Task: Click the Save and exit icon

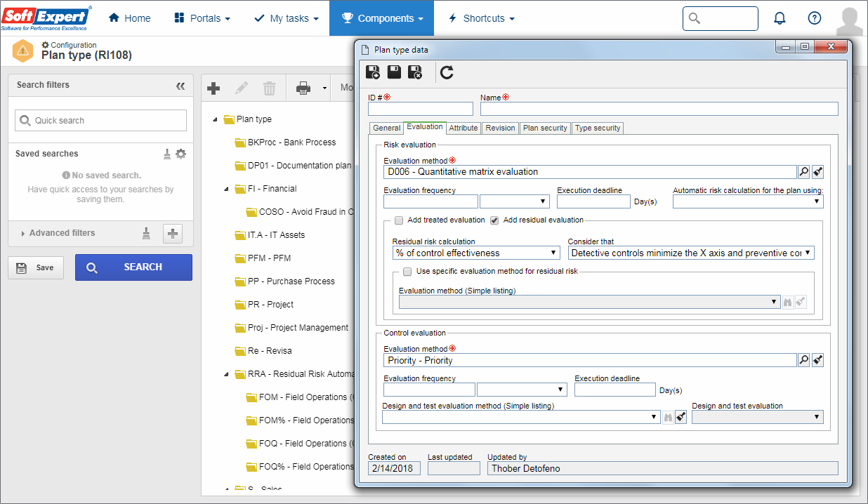Action: 415,72
